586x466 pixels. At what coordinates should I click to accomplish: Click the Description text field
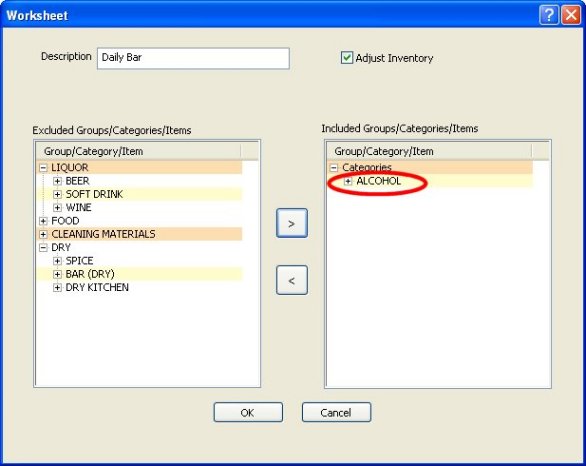coord(193,58)
